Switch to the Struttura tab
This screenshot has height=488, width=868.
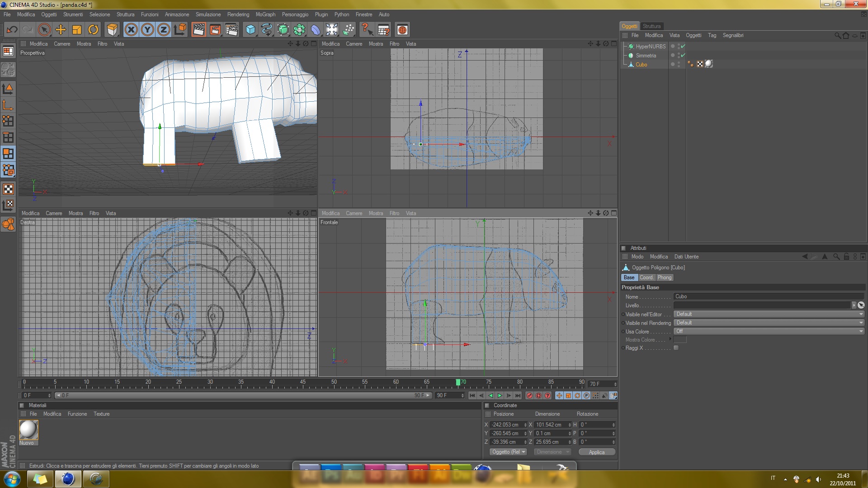click(x=651, y=26)
